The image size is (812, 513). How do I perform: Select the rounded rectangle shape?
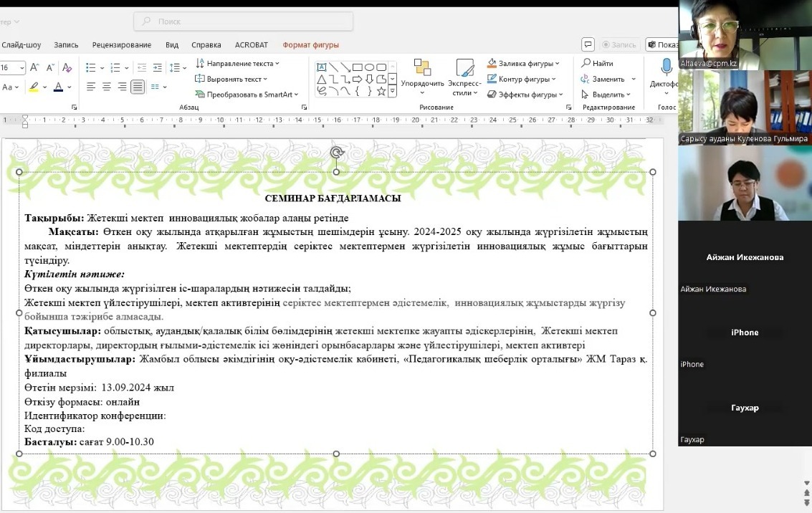pyautogui.click(x=381, y=67)
